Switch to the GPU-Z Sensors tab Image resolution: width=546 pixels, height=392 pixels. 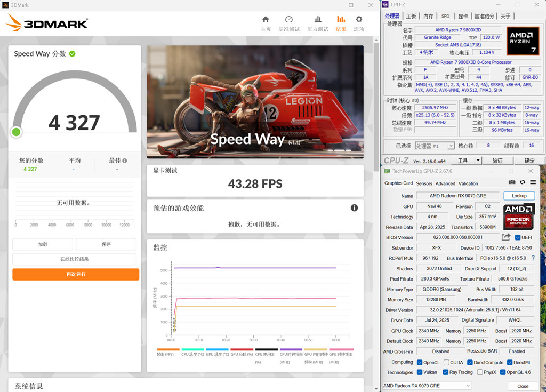(x=424, y=183)
